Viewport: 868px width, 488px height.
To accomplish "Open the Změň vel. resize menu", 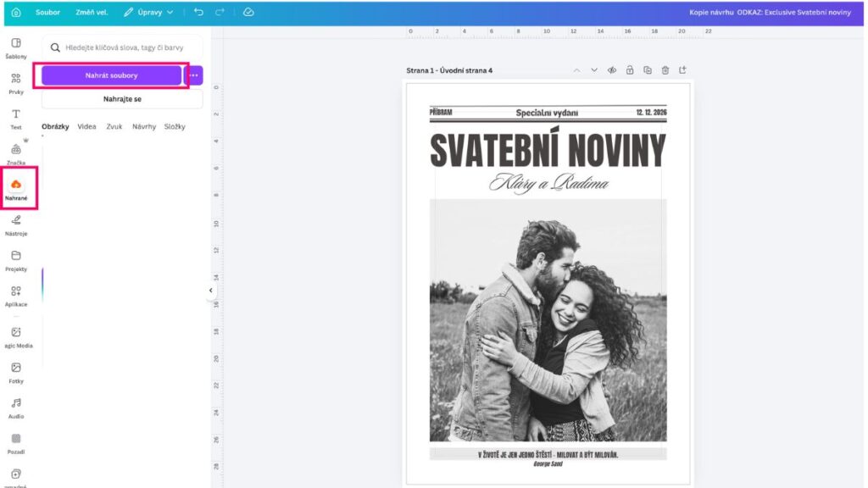I will (92, 12).
